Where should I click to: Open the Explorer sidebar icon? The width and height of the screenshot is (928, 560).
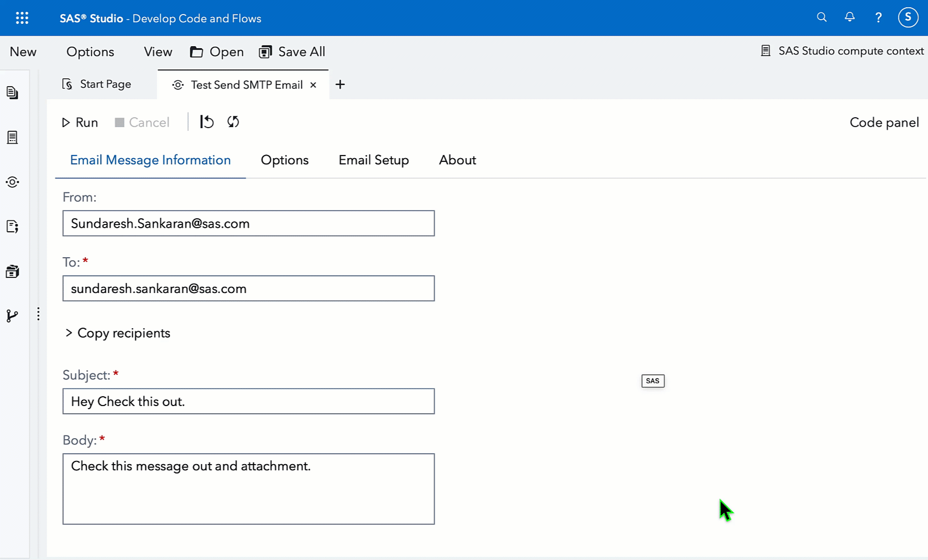point(12,93)
